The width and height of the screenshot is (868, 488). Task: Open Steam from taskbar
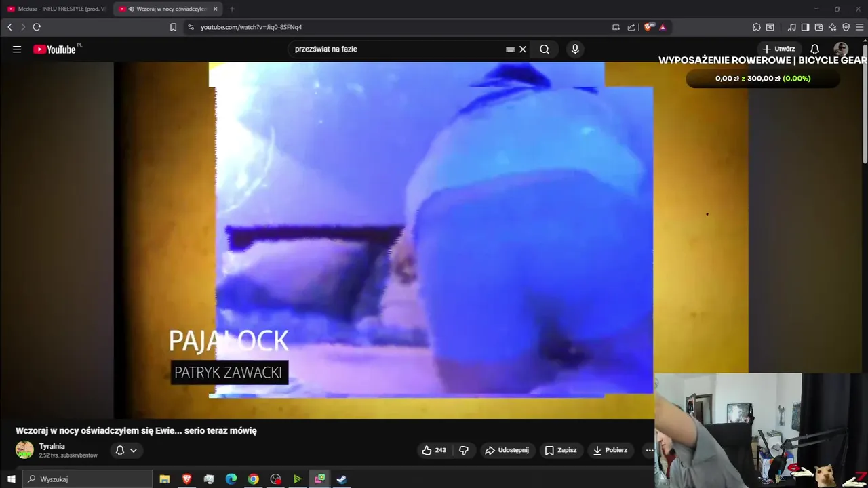point(342,479)
